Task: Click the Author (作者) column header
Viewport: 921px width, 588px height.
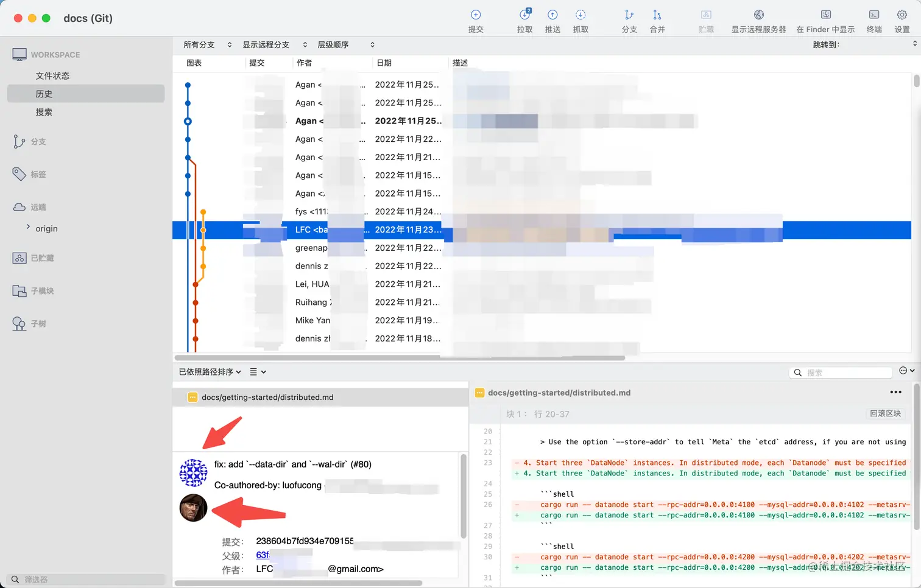Action: pos(304,63)
